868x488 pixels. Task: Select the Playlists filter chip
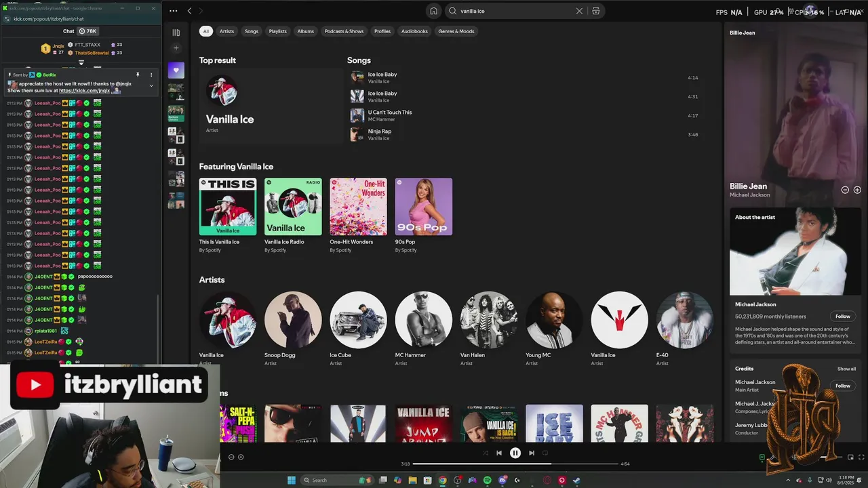(x=278, y=31)
